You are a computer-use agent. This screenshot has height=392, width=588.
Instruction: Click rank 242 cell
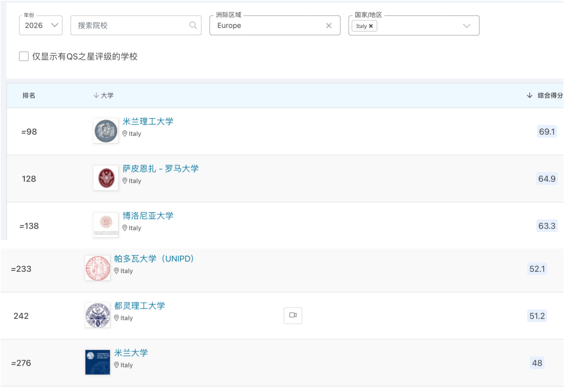[21, 316]
